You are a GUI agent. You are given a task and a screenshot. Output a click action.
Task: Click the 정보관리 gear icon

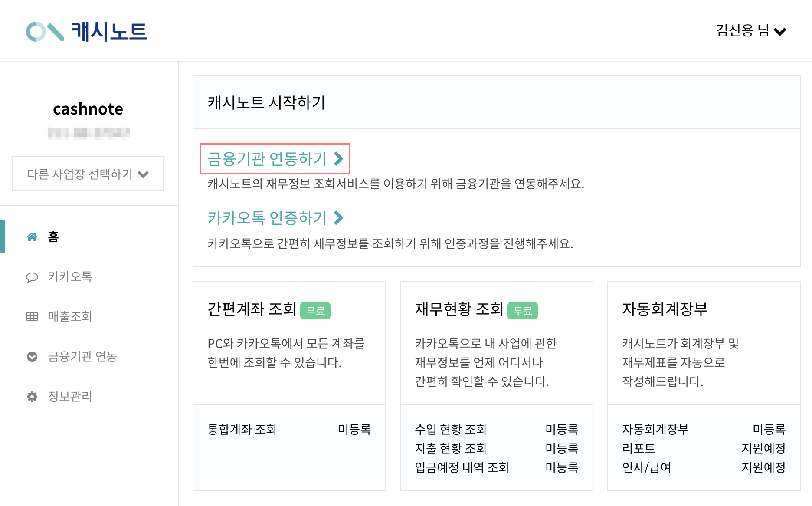click(x=32, y=397)
